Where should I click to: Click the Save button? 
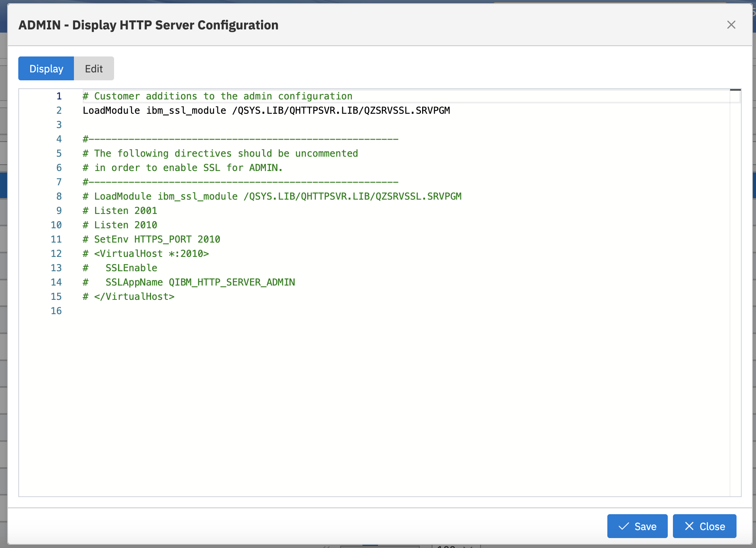tap(637, 526)
